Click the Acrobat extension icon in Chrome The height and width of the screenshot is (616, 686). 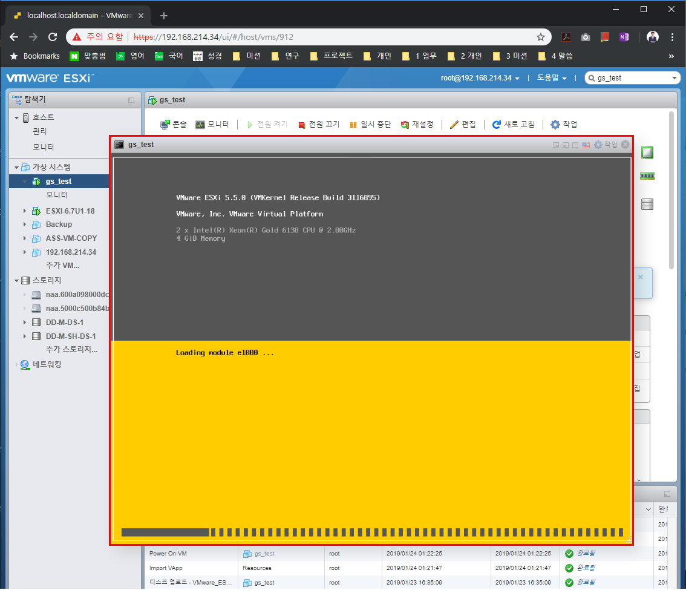pyautogui.click(x=566, y=37)
